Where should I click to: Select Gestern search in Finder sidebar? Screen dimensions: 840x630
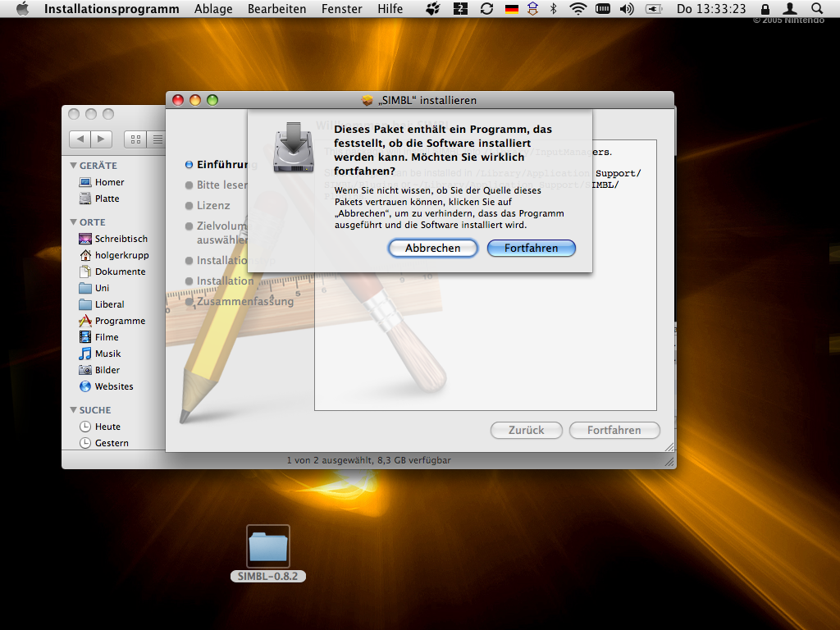[104, 443]
